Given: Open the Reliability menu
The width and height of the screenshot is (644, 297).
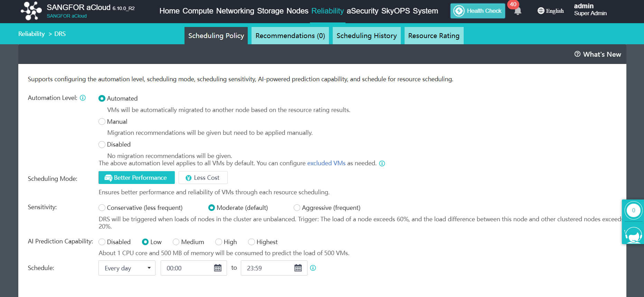Looking at the screenshot, I should [328, 11].
